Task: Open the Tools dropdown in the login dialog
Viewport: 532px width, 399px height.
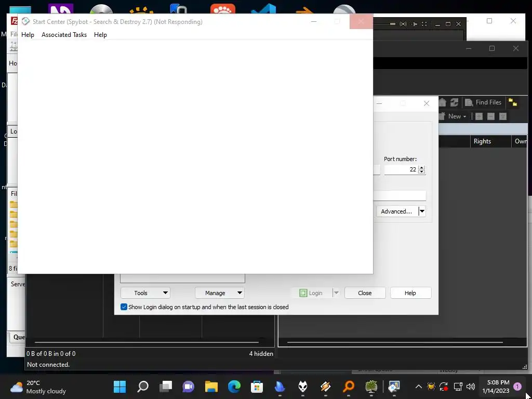Action: 145,293
